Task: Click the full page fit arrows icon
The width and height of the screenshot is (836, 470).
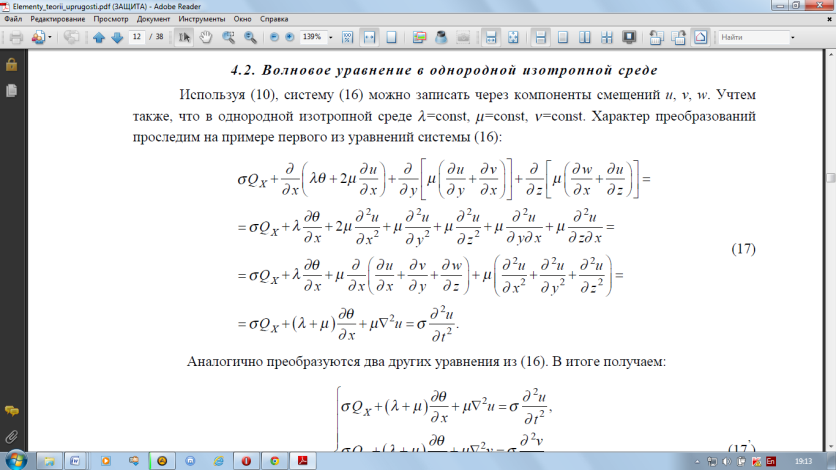Action: tap(513, 37)
